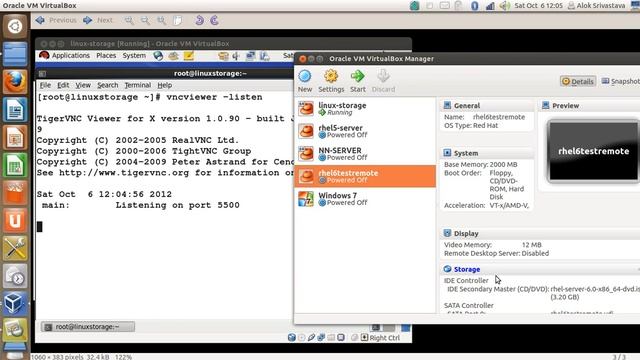Launch Firefox from the Unity launcher
640x360 pixels.
tap(15, 82)
